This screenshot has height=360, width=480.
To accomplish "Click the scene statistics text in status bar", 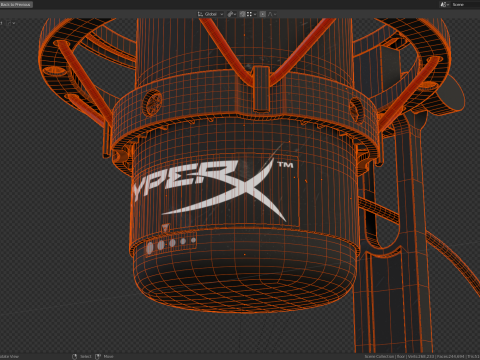I will pyautogui.click(x=422, y=356).
